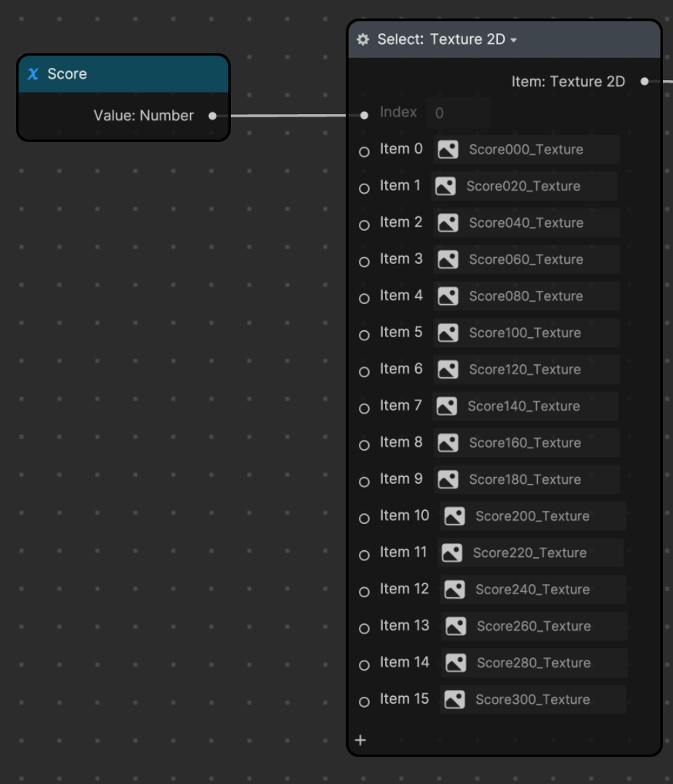
Task: Click the Index value field
Action: pos(458,113)
